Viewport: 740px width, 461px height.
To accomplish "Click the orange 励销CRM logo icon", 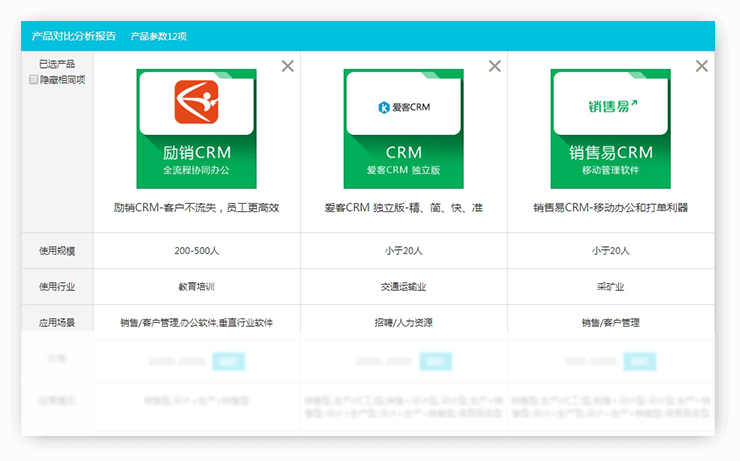I will [x=196, y=102].
